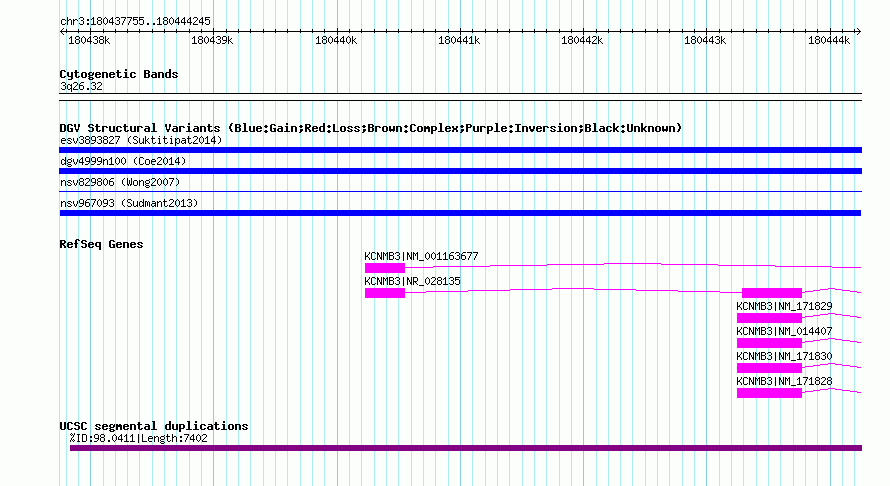Click the KCNMB3|NR_028135 right exon block
The height and width of the screenshot is (486, 890).
[x=772, y=293]
